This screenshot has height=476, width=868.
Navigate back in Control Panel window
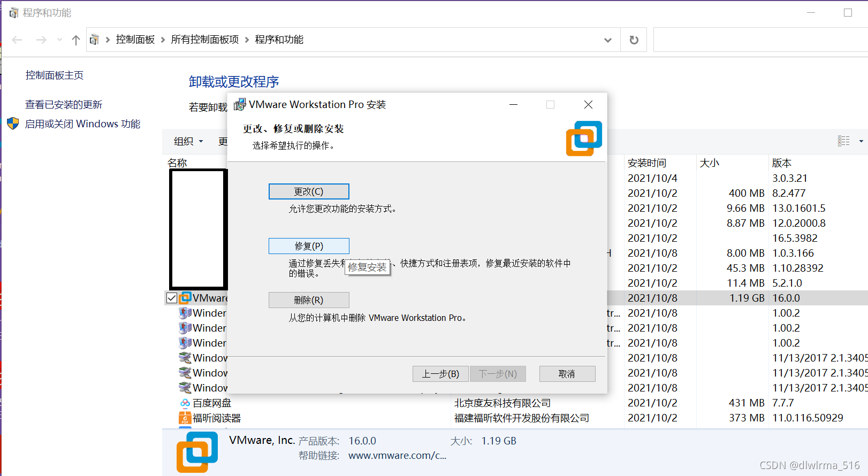click(17, 40)
